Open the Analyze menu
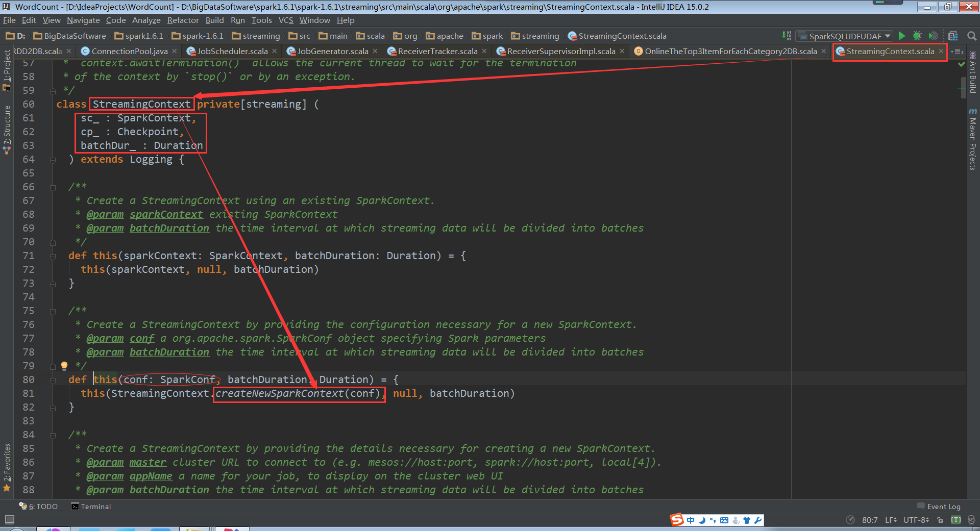This screenshot has height=531, width=980. pyautogui.click(x=146, y=20)
